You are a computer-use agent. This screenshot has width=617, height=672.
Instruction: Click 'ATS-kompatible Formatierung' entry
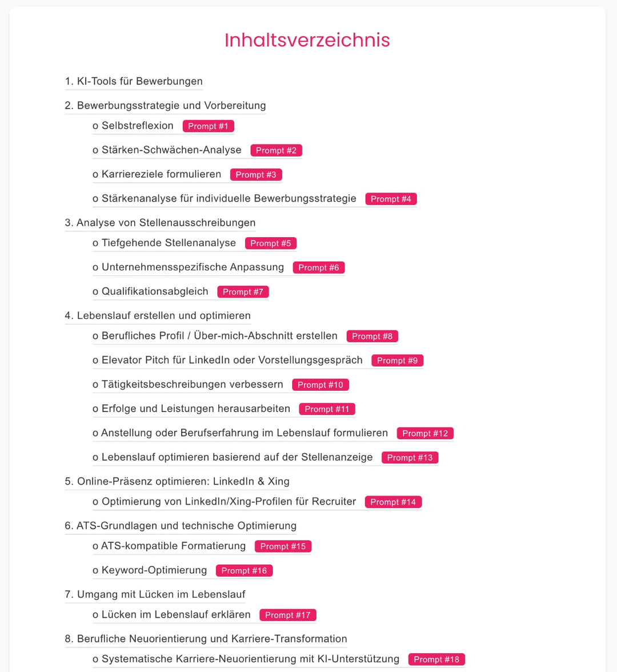point(173,546)
